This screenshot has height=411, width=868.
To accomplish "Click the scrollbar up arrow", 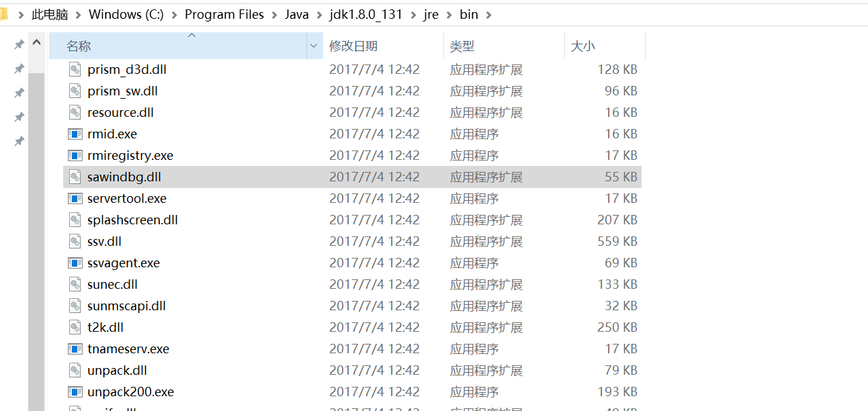I will point(36,41).
